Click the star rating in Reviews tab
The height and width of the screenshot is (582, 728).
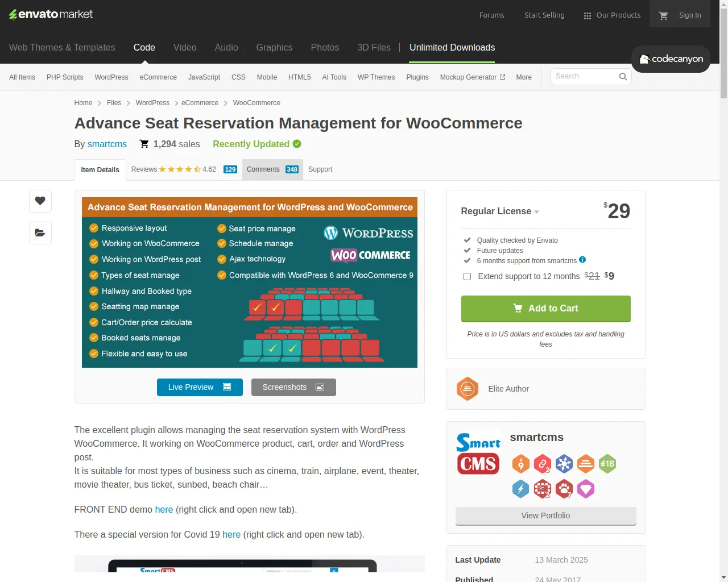click(180, 169)
